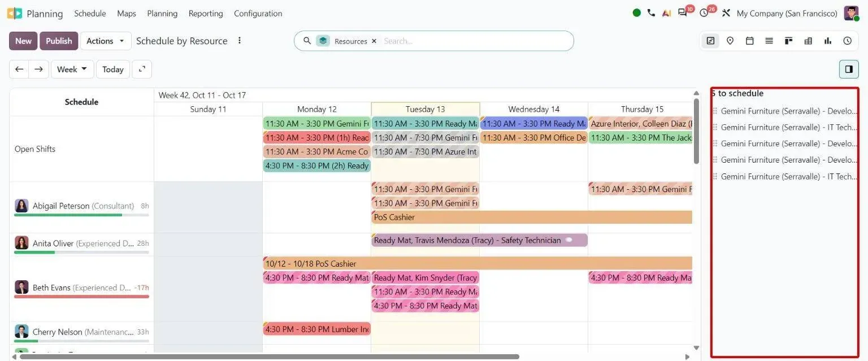Open the Beth Evans resource row
This screenshot has height=361, width=868.
[x=82, y=288]
